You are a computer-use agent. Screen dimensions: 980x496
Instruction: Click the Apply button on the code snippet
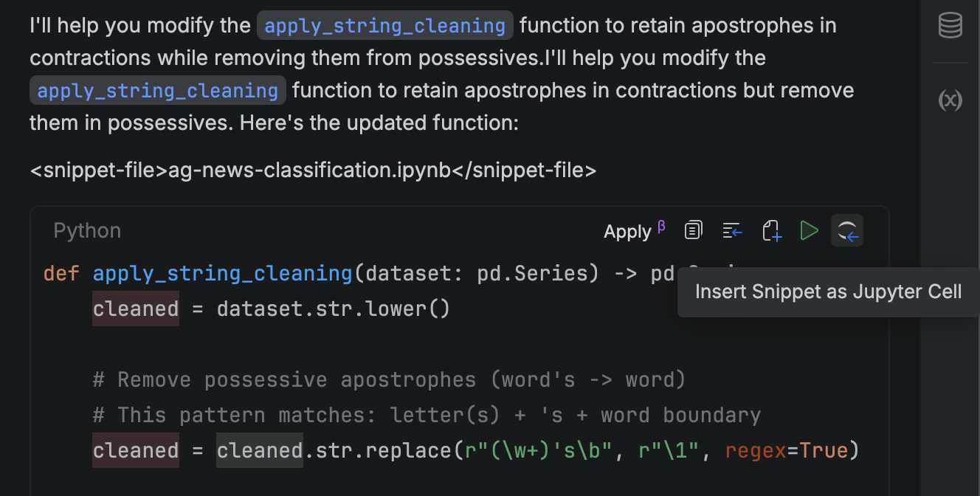[x=627, y=232]
